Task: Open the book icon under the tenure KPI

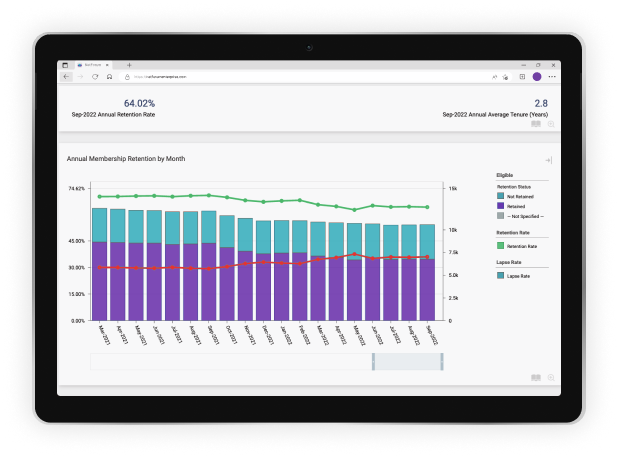Action: pyautogui.click(x=536, y=124)
